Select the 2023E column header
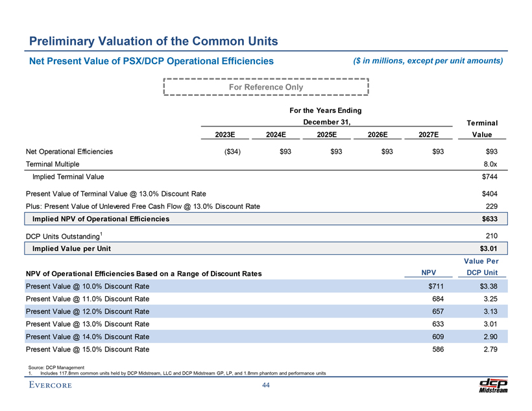 [224, 135]
